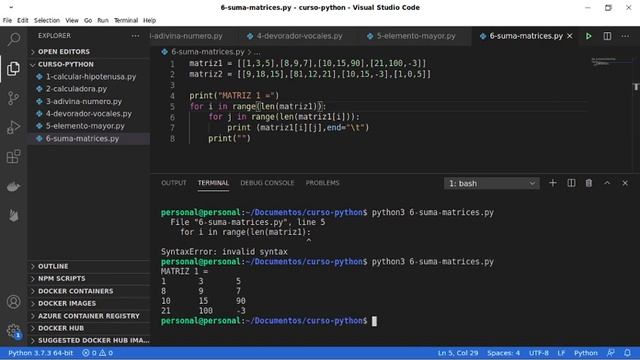Screen dimensions: 640x360
Task: Open the Azure view icon
Action: [13, 216]
